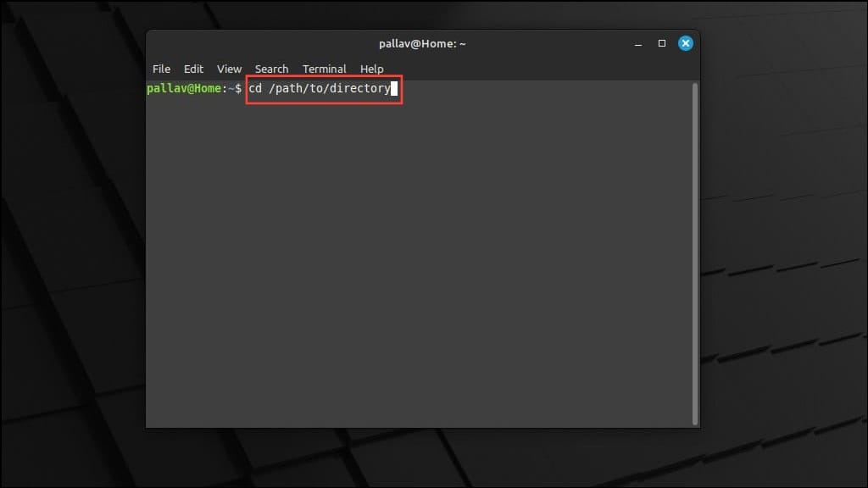
Task: Click the cd command text
Action: click(256, 87)
